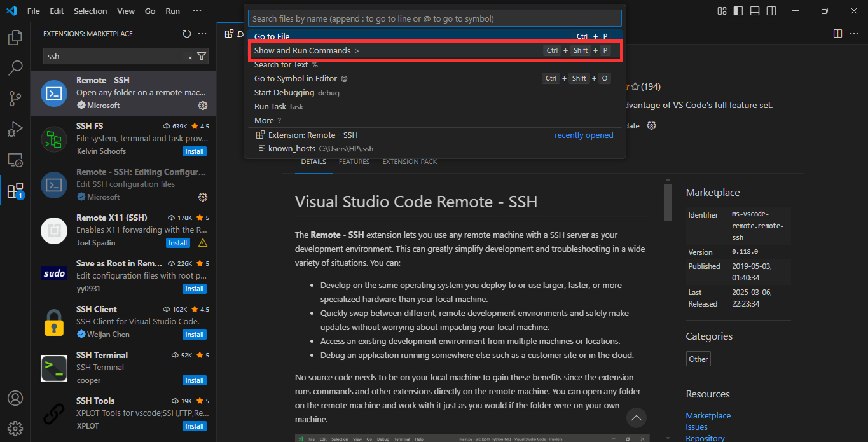868x442 pixels.
Task: Open the Accounts icon in the Activity Bar
Action: (x=15, y=397)
